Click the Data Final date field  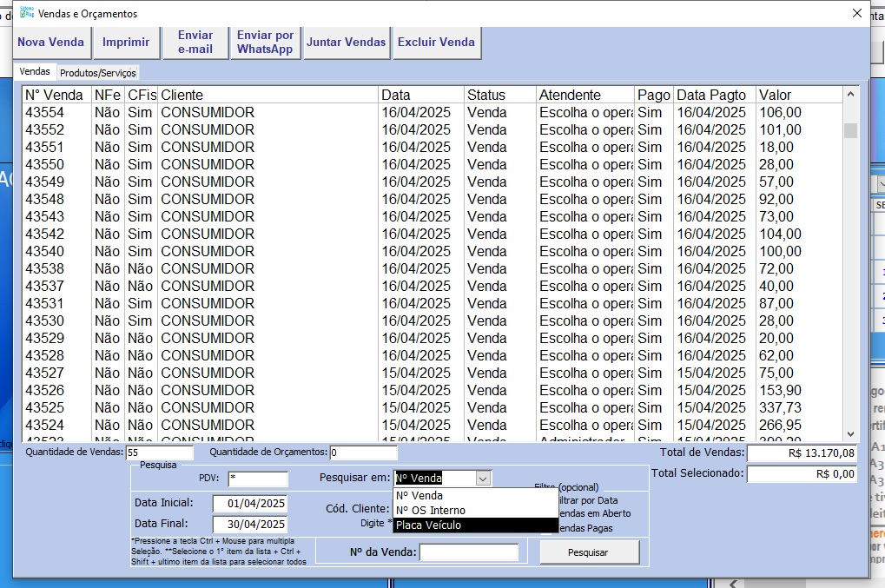[x=250, y=525]
